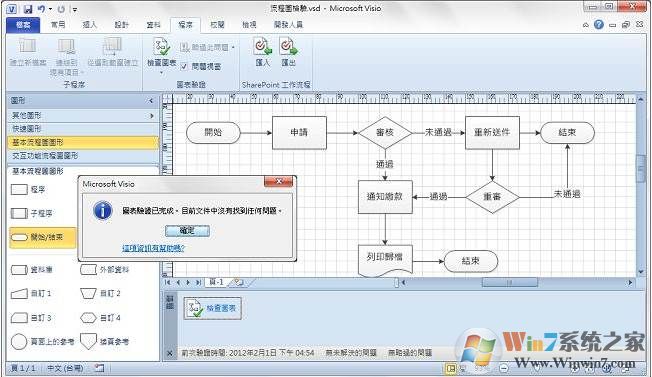Select the 交互功能流程圖圖形 stencil title
This screenshot has height=377, width=652.
point(83,155)
